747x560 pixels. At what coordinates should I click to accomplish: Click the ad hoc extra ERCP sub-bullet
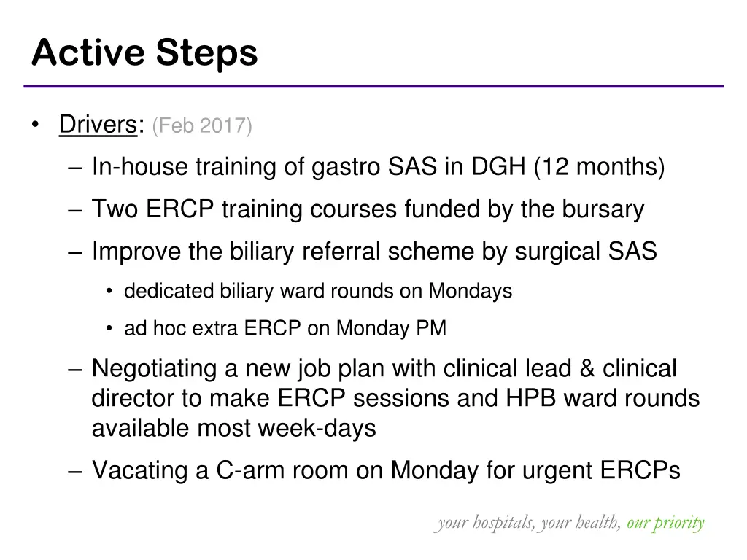tap(285, 328)
